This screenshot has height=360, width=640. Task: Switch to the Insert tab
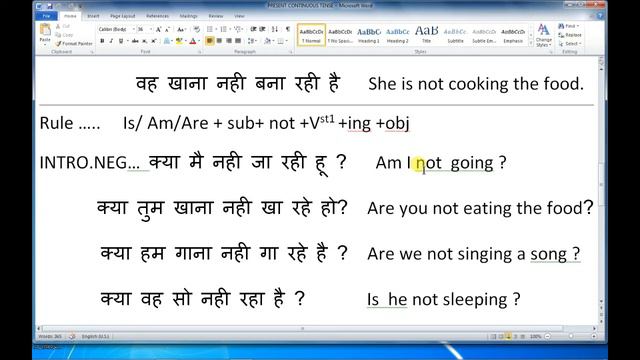[x=93, y=16]
